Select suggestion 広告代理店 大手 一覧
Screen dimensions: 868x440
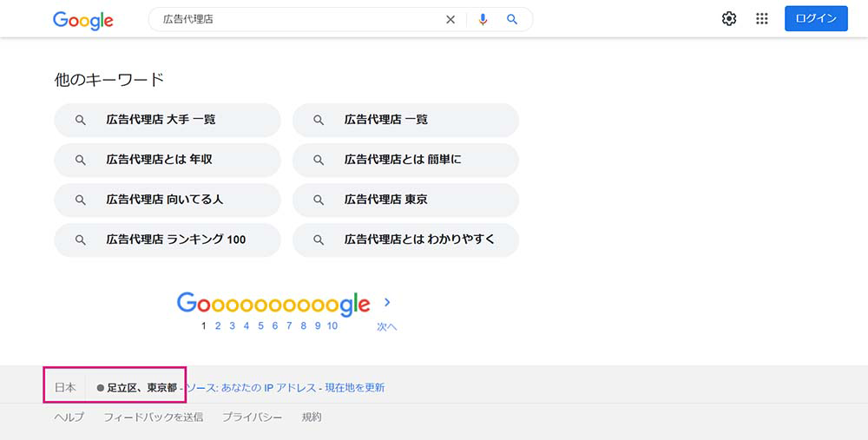tap(168, 120)
